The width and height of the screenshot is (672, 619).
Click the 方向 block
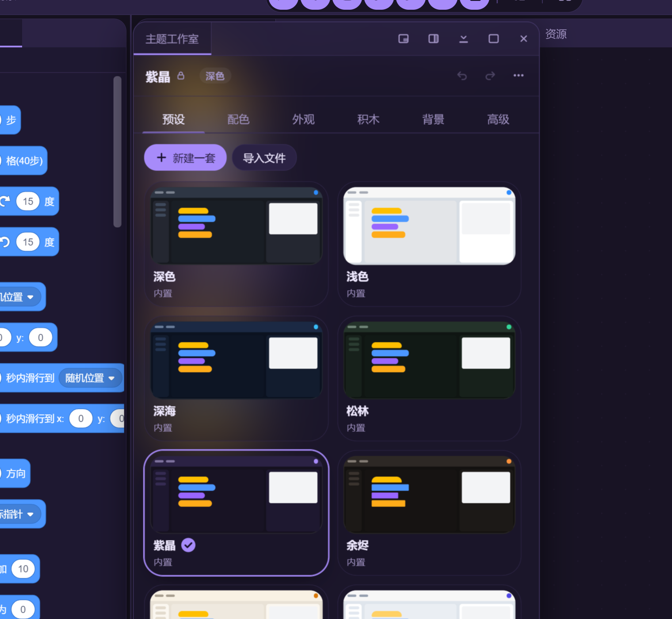15,474
